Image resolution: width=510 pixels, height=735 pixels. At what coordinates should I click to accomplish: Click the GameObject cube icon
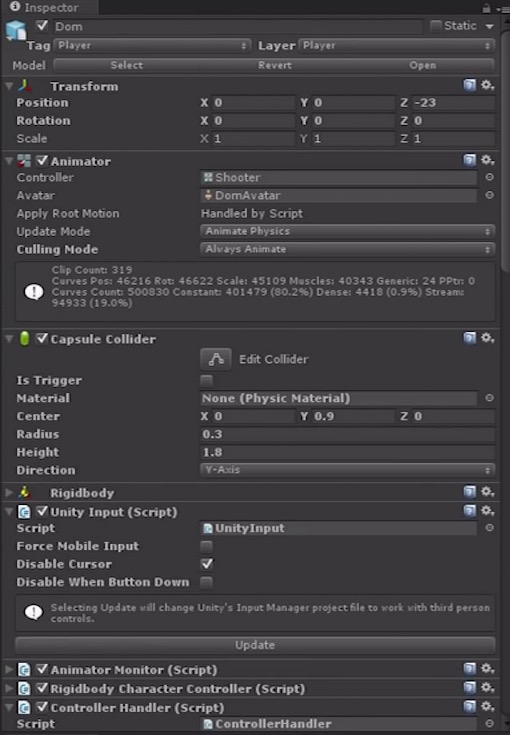tap(16, 30)
